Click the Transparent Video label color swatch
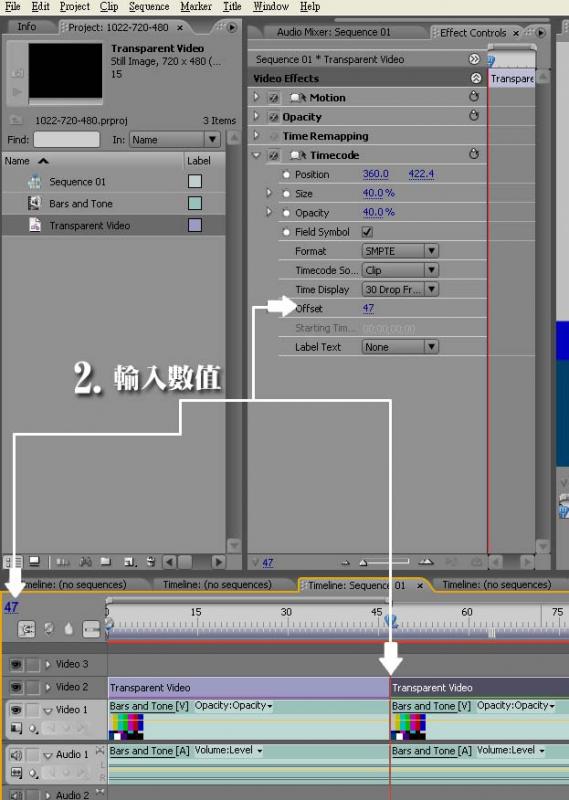569x800 pixels. (x=195, y=225)
